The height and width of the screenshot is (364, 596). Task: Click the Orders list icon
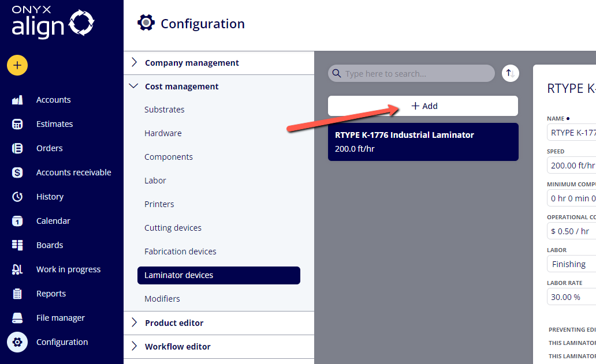click(x=17, y=148)
